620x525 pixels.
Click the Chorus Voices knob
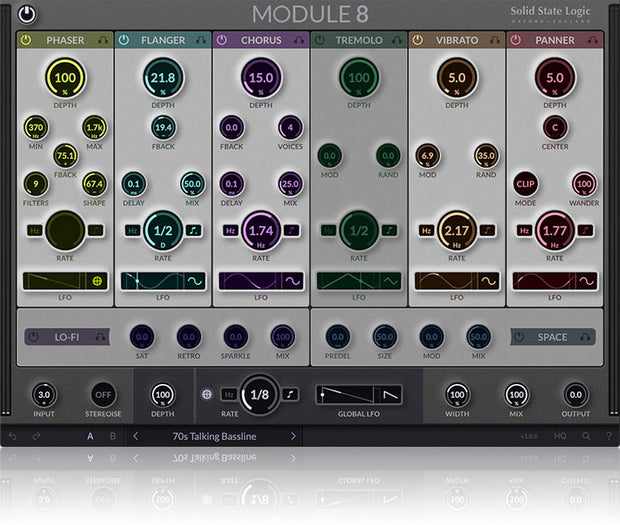pyautogui.click(x=290, y=128)
